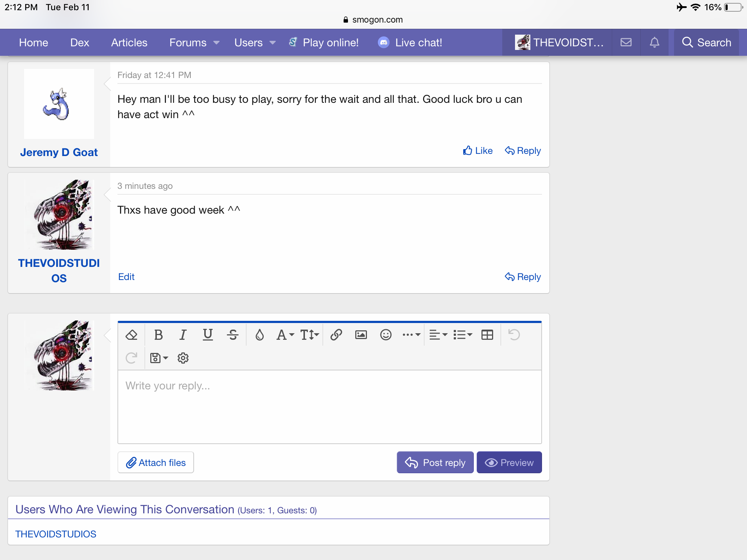Viewport: 747px width, 560px height.
Task: Toggle underline formatting in editor
Action: (x=208, y=335)
